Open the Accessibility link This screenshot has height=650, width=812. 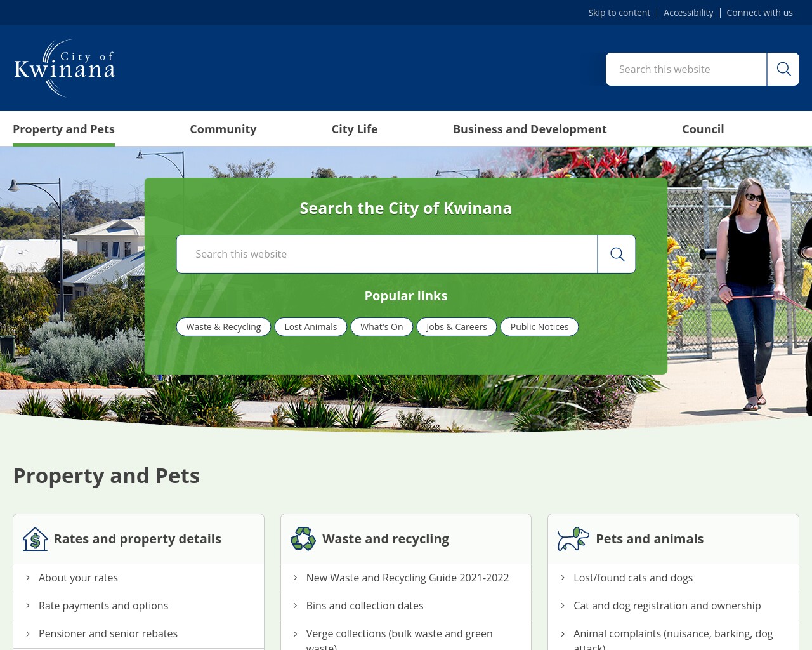688,12
